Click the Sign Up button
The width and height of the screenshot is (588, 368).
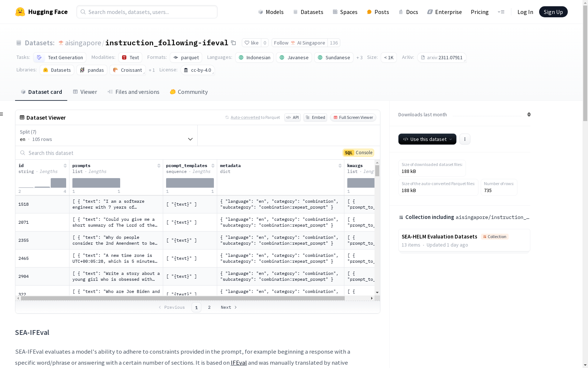click(553, 12)
